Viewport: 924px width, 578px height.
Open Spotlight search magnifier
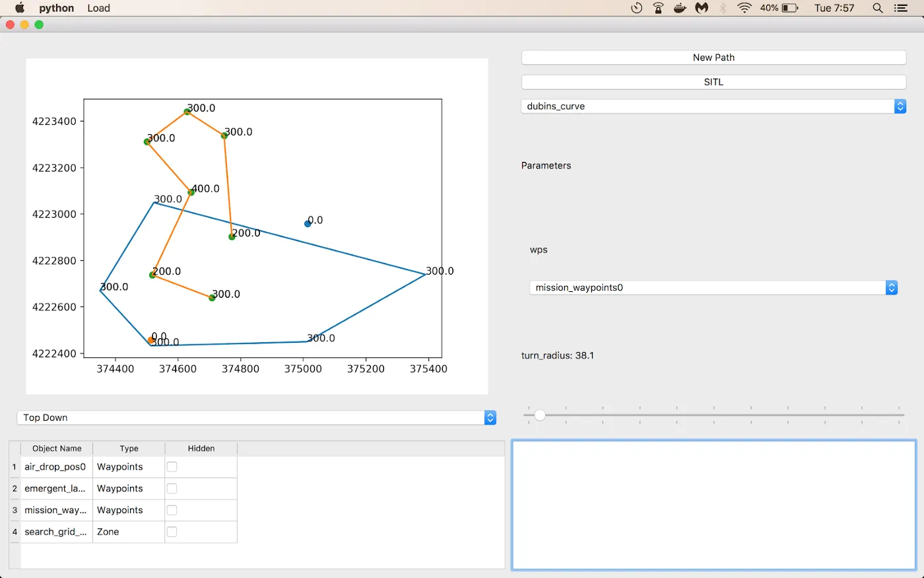(877, 8)
